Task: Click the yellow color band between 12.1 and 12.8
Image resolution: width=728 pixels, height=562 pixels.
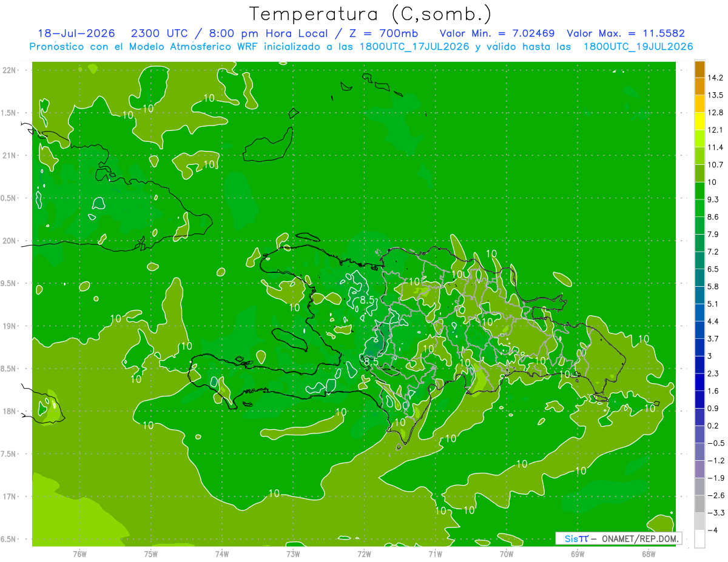Action: coord(699,121)
